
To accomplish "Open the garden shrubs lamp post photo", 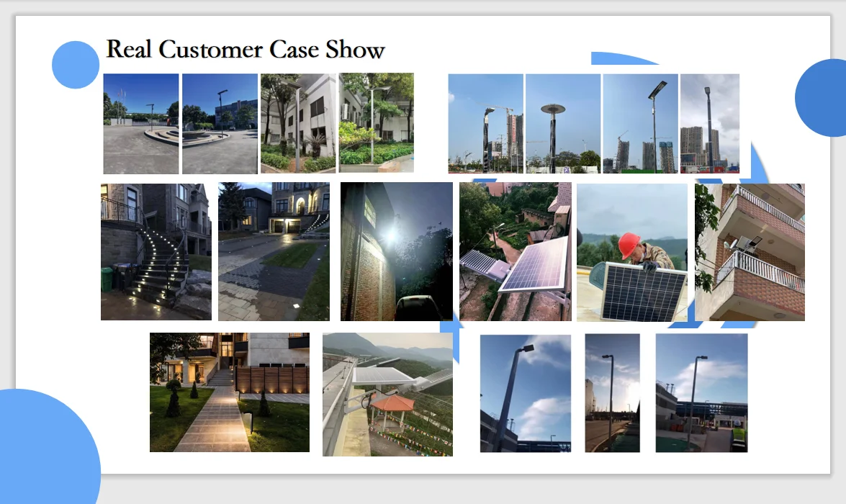I will 377,123.
